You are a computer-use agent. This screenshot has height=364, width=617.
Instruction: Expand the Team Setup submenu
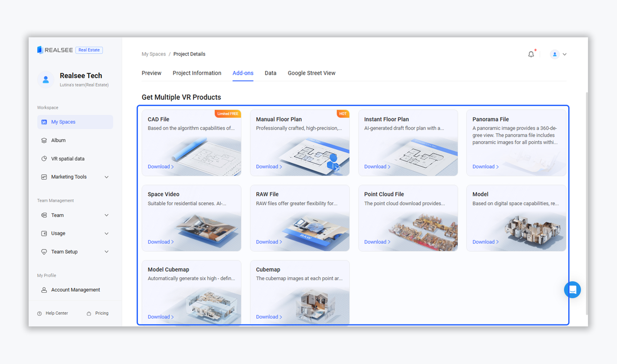point(107,252)
